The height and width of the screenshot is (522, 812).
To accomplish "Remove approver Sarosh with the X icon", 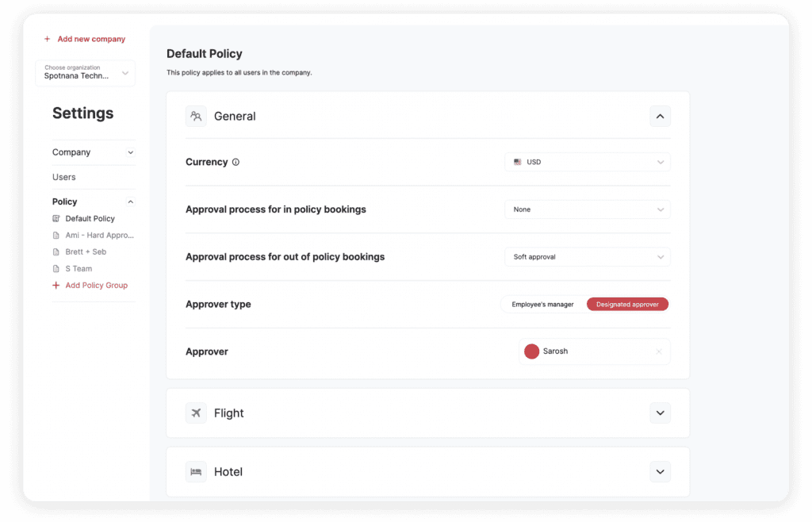I will click(x=658, y=351).
